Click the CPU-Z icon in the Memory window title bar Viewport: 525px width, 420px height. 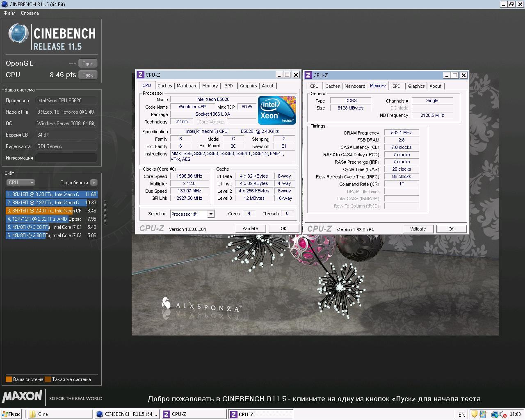click(308, 75)
